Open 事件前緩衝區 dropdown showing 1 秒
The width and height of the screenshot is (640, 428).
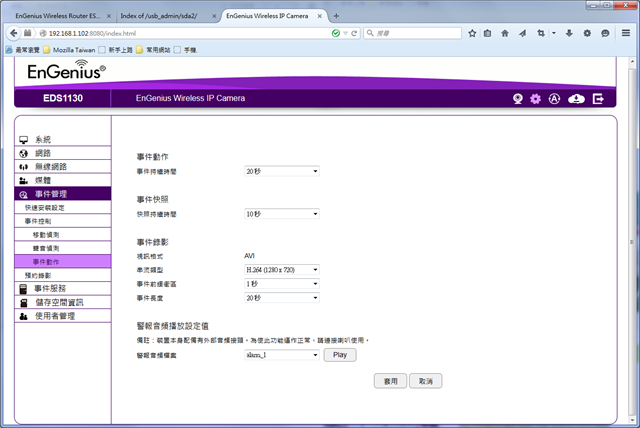(x=282, y=284)
